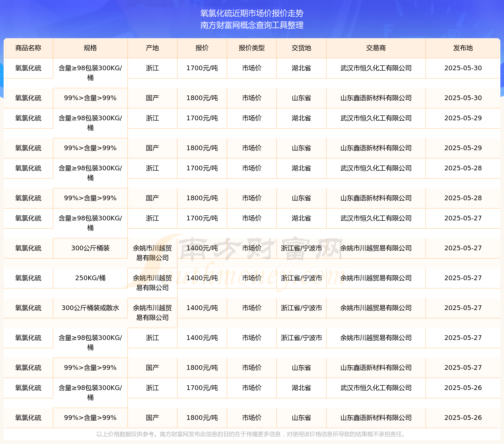Select the 交货地 column header
Viewport: 504px width, 444px height.
[302, 48]
